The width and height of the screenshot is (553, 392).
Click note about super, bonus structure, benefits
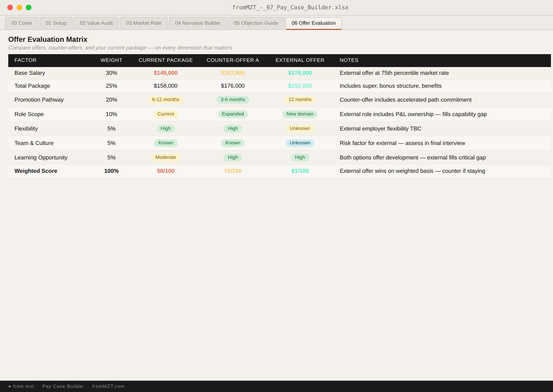coord(391,86)
